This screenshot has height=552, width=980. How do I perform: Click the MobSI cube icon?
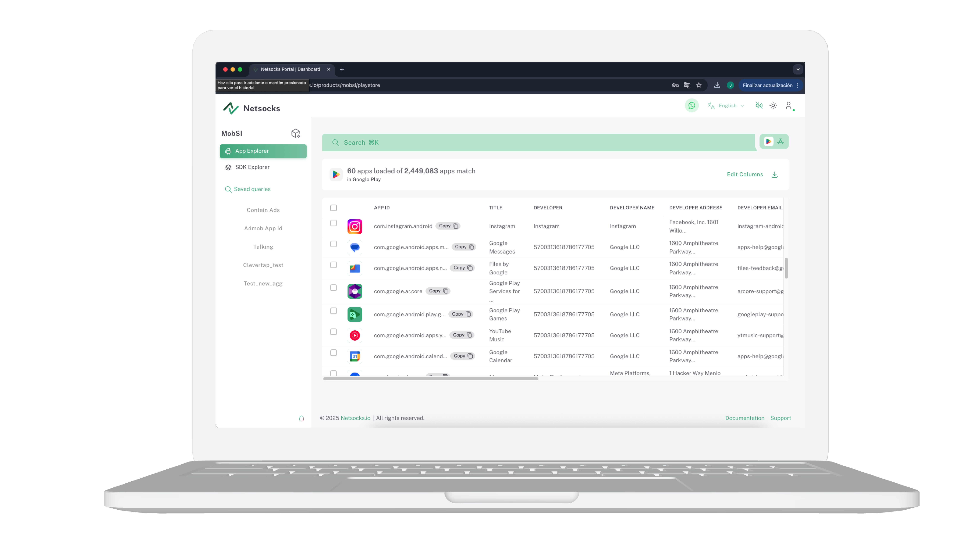[296, 133]
